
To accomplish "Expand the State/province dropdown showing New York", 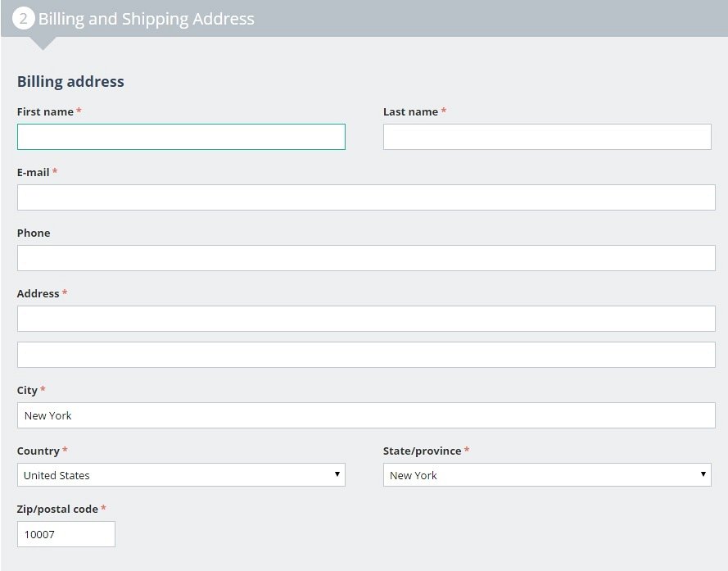I will [547, 475].
